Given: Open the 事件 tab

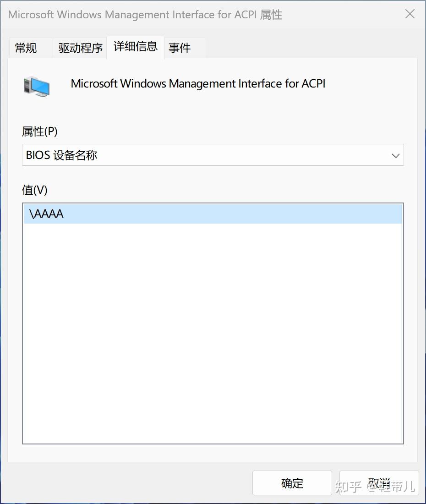Looking at the screenshot, I should point(180,48).
